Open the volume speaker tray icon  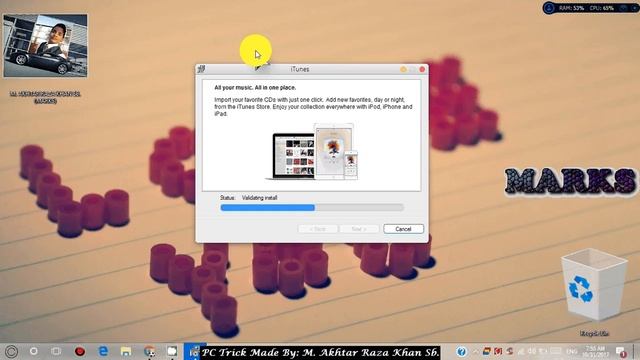(x=532, y=351)
